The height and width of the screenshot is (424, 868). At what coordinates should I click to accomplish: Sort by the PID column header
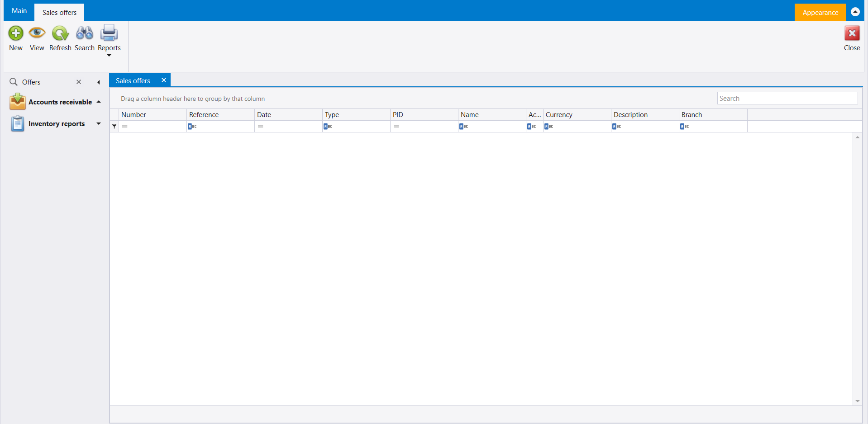click(424, 115)
